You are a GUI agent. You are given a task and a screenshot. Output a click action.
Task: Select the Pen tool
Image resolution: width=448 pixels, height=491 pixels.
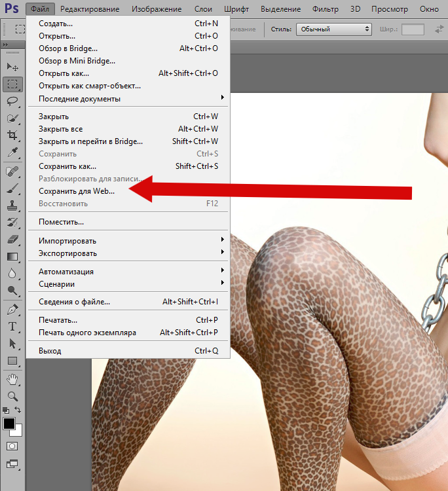(x=12, y=310)
